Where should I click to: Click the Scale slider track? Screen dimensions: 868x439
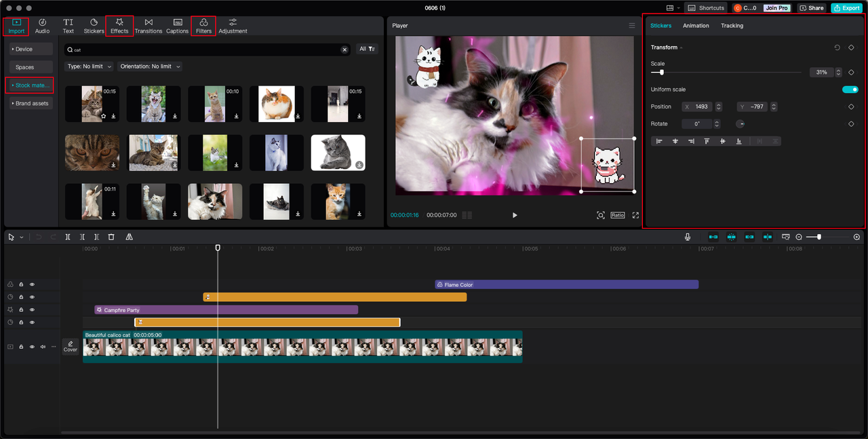726,72
